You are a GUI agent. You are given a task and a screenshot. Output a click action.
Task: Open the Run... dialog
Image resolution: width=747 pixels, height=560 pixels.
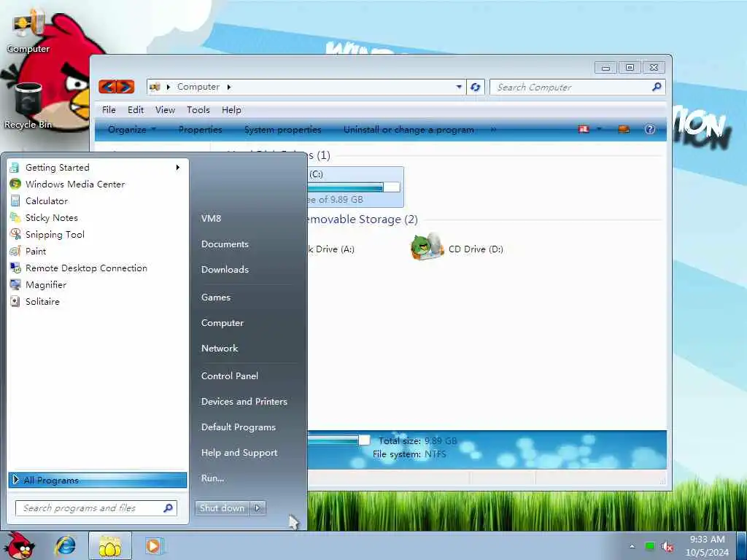tap(212, 478)
